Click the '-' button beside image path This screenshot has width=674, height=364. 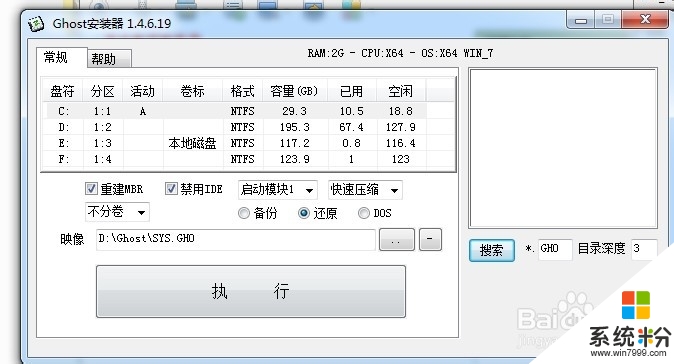[430, 239]
